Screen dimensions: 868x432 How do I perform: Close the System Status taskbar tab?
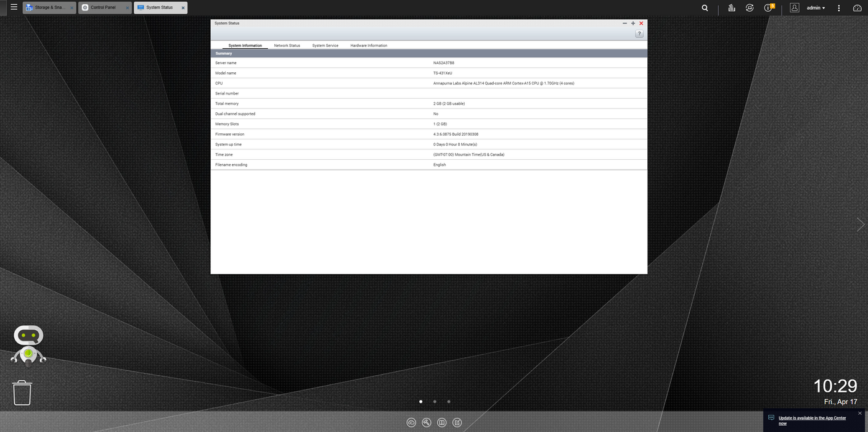click(182, 8)
